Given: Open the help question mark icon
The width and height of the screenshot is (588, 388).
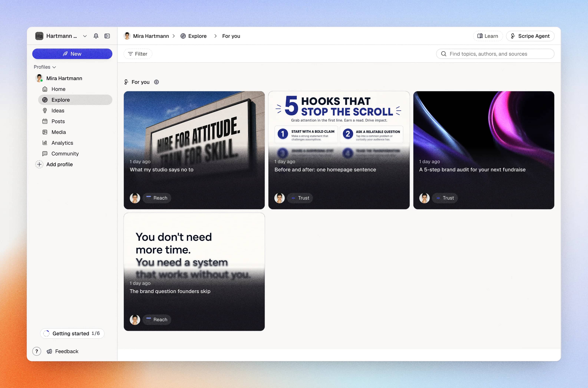Looking at the screenshot, I should point(37,351).
